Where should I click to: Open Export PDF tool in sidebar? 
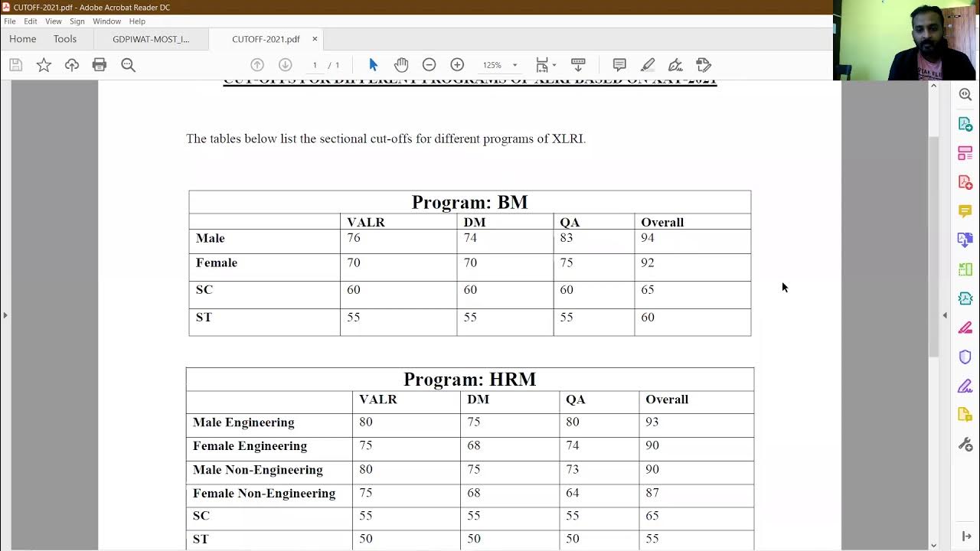[x=965, y=124]
